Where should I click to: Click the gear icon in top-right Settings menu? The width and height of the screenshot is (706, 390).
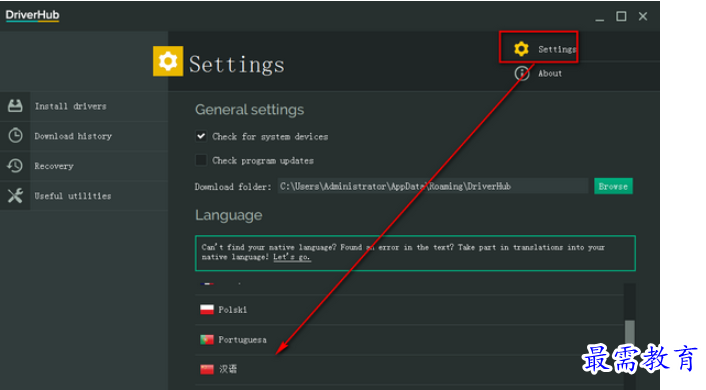click(521, 49)
